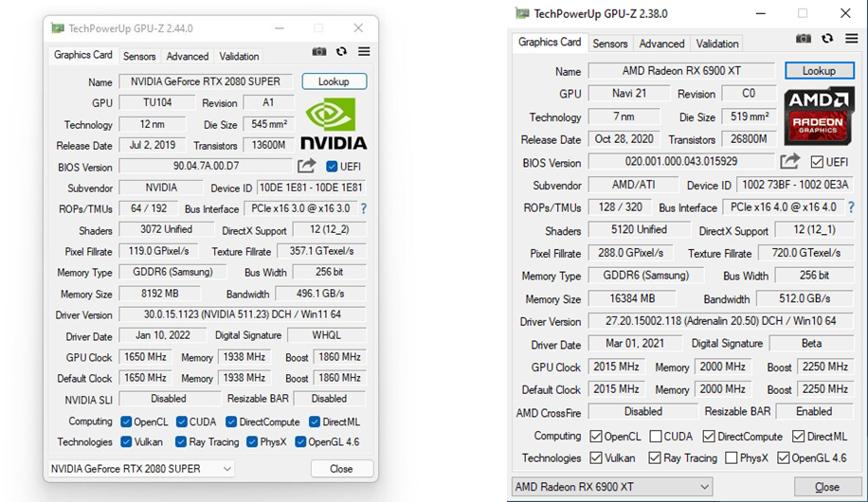Click the NVIDIA logo image
Viewport: 868px width, 502px height.
(334, 124)
